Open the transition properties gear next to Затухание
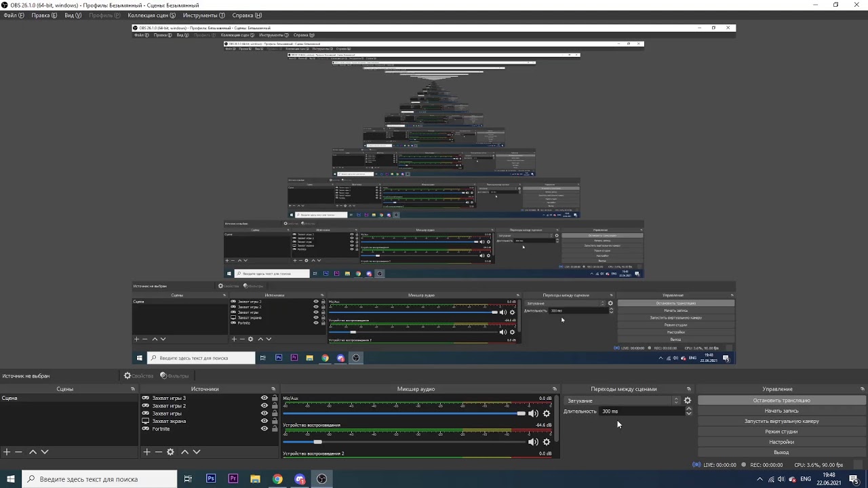The image size is (868, 488). point(688,401)
